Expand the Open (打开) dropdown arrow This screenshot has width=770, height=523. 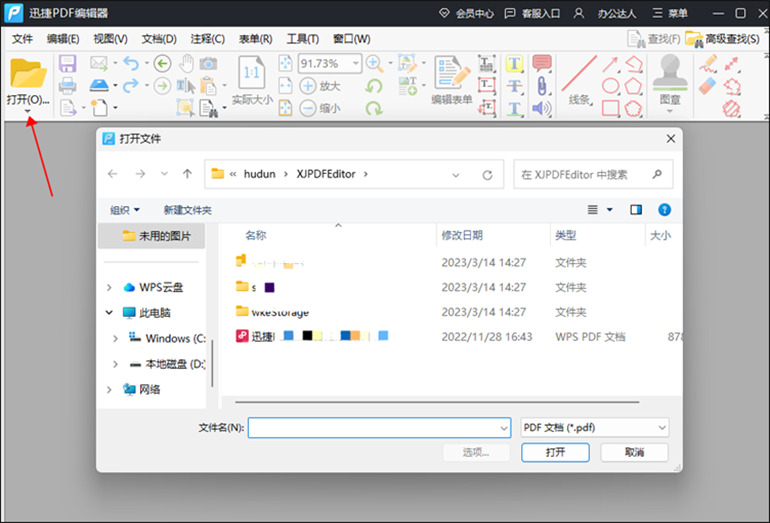point(28,111)
